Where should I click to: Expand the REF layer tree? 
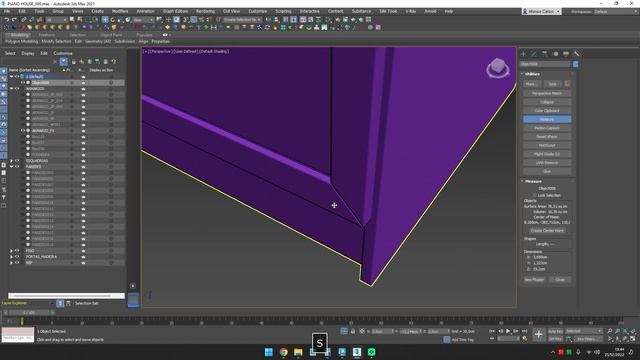[x=11, y=263]
